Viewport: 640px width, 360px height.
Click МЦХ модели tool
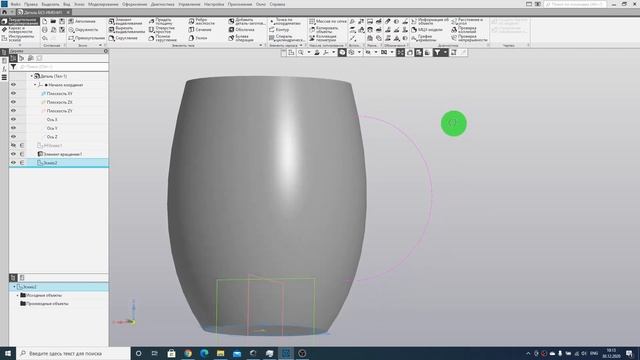click(x=427, y=30)
